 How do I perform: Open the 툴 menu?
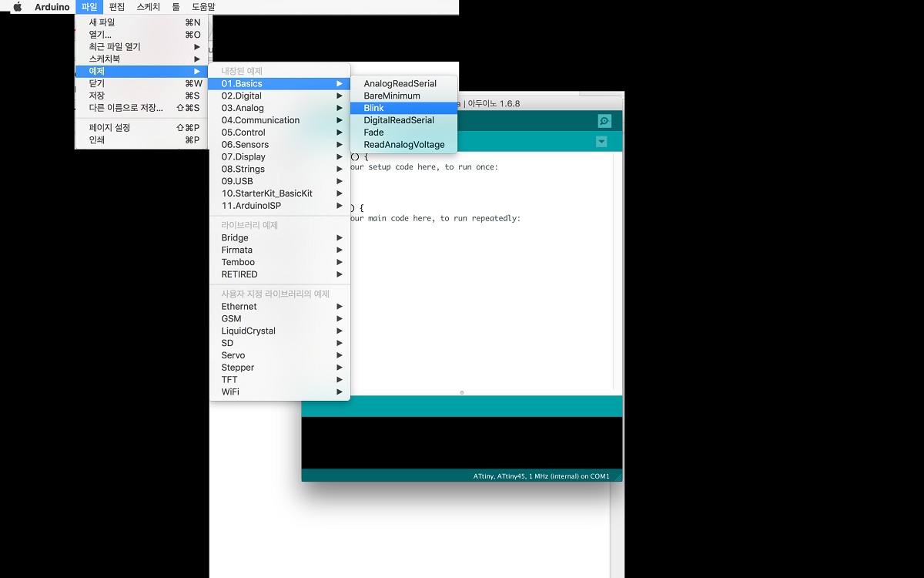[x=176, y=7]
